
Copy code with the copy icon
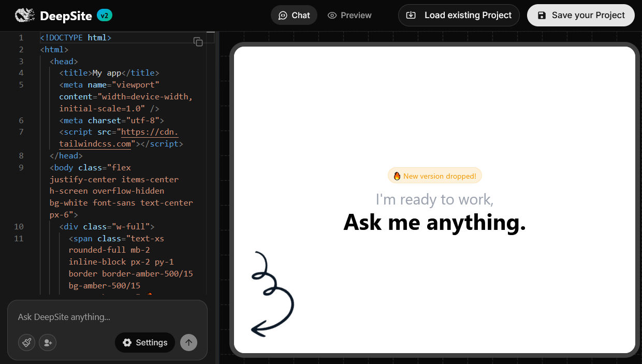198,42
